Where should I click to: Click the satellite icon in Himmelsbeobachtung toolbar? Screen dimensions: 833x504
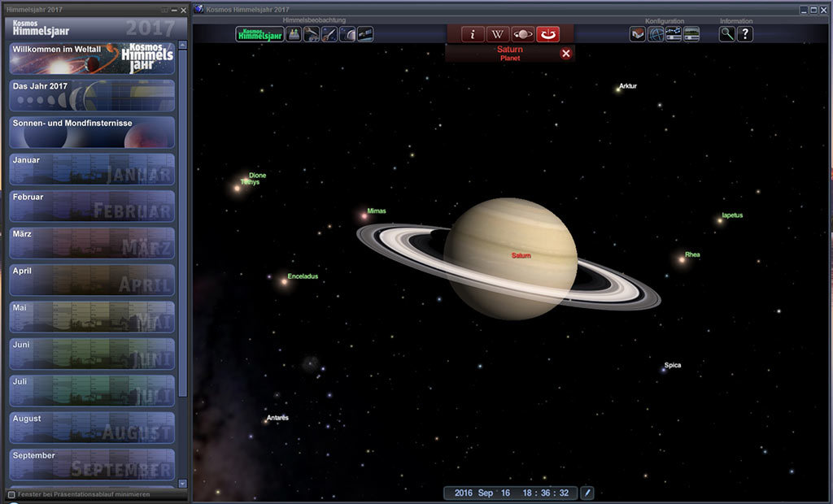(x=365, y=34)
